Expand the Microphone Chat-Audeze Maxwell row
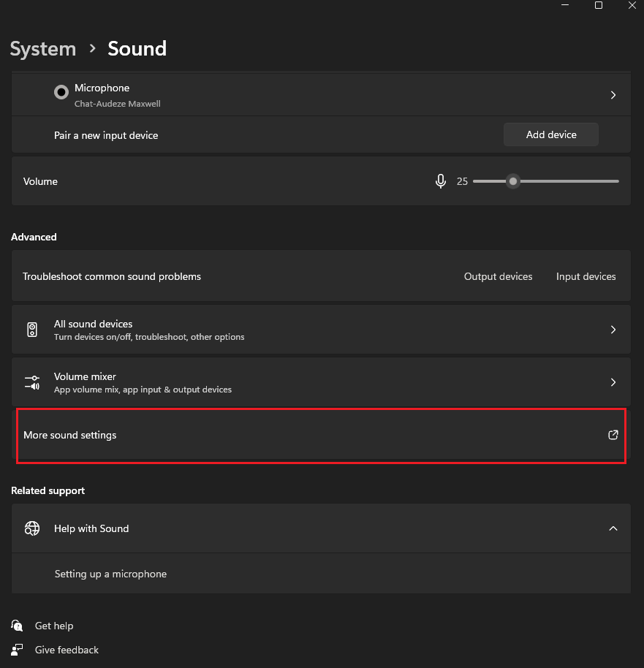 pos(613,94)
